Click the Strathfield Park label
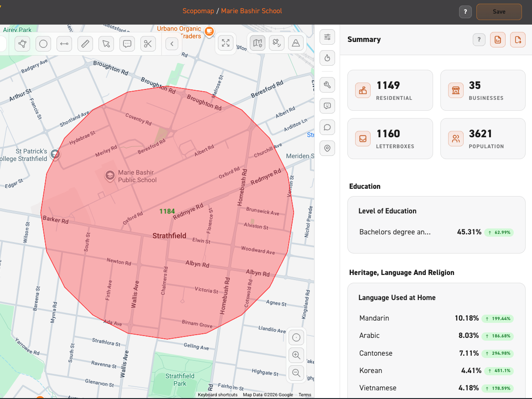The height and width of the screenshot is (399, 532). pos(180,380)
